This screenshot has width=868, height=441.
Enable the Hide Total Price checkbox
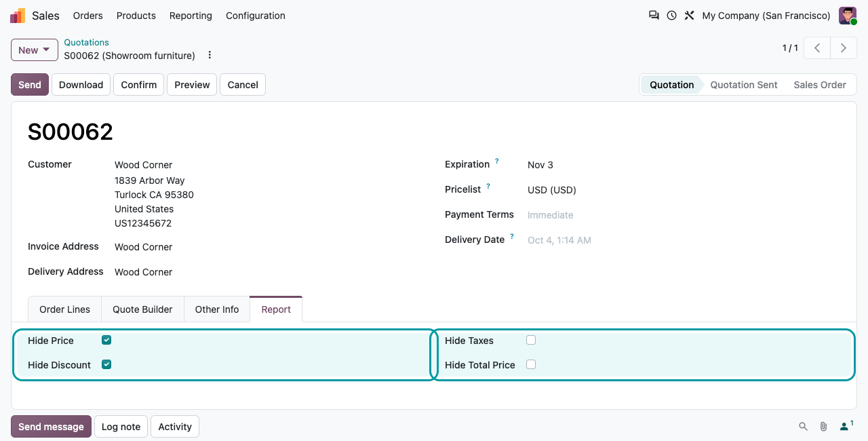click(x=531, y=364)
